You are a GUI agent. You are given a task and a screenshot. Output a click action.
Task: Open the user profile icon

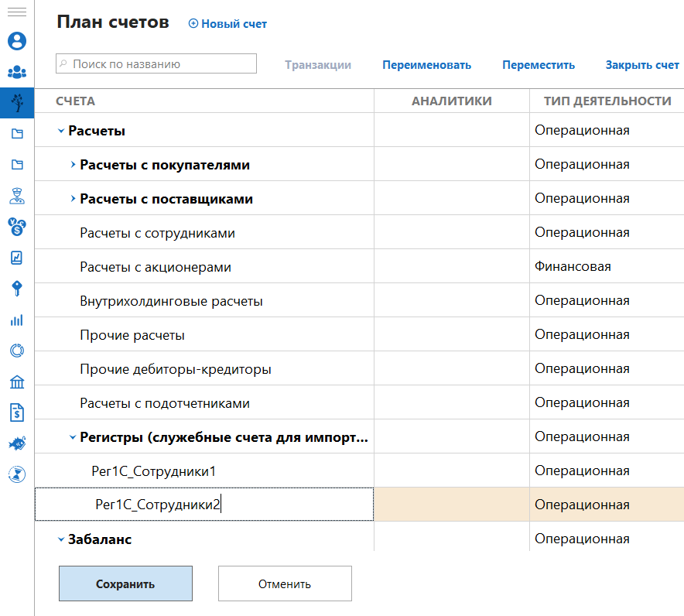16,41
